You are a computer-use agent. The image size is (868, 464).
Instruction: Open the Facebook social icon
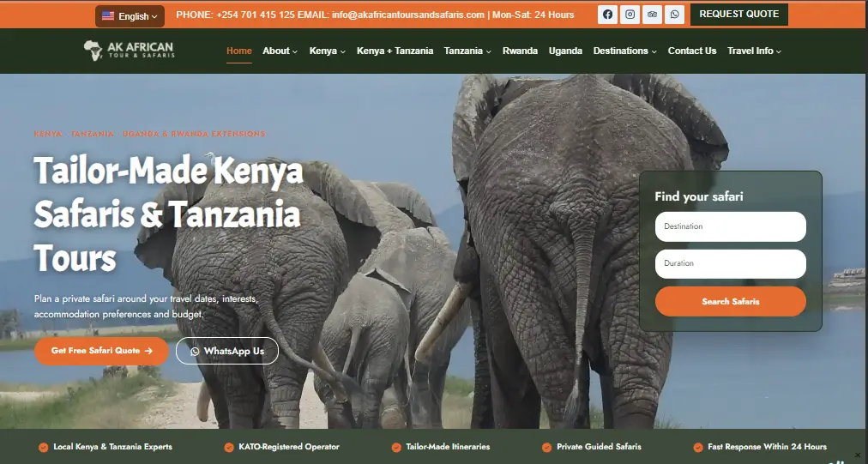click(608, 15)
